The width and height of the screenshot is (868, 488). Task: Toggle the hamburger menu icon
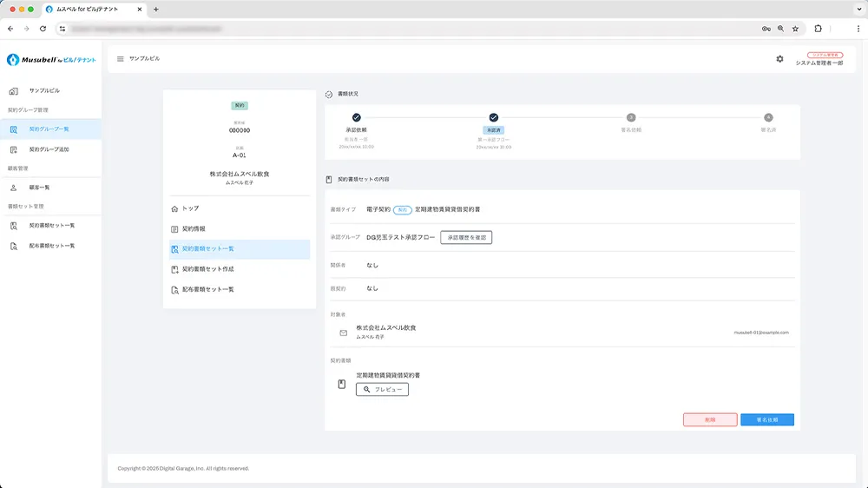[121, 59]
